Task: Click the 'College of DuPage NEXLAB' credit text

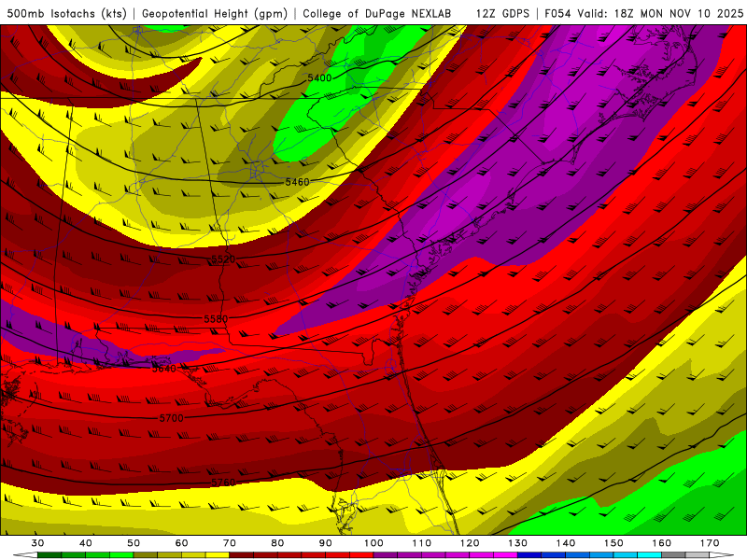Action: (377, 14)
